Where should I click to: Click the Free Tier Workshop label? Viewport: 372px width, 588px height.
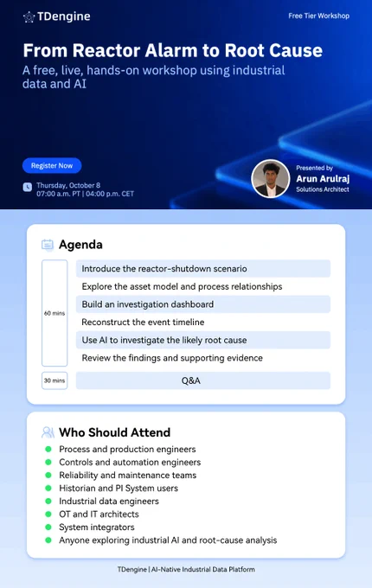(318, 16)
